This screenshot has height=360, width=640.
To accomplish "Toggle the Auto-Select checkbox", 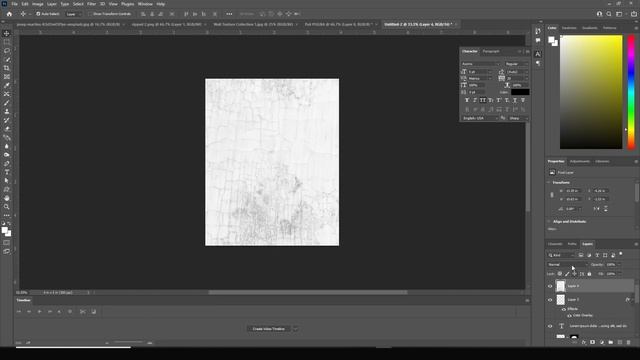I will [x=38, y=14].
